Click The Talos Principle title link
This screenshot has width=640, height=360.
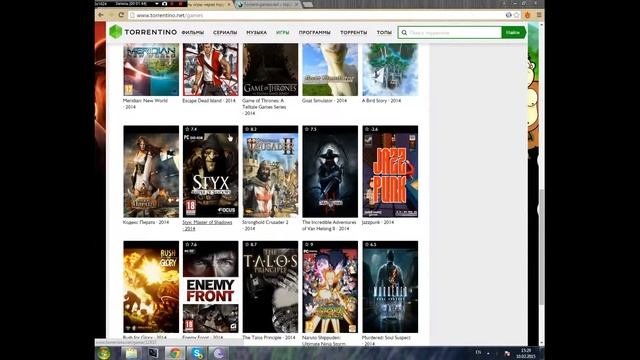269,338
